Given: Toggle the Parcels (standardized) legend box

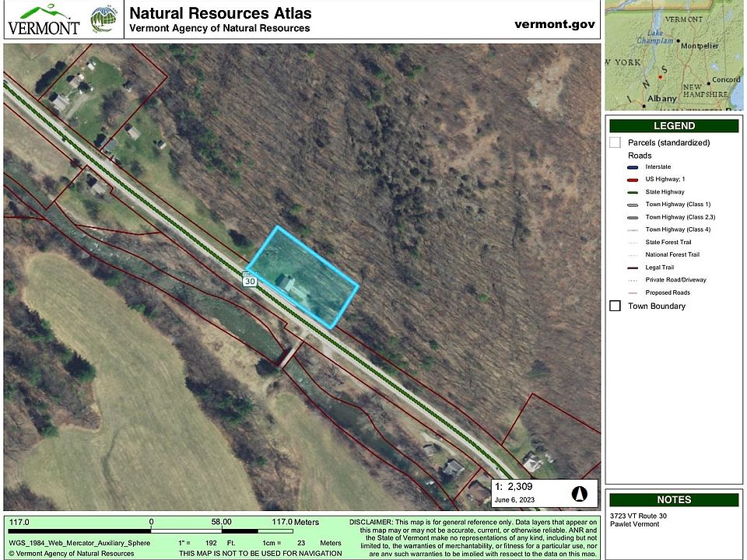Looking at the screenshot, I should (615, 142).
